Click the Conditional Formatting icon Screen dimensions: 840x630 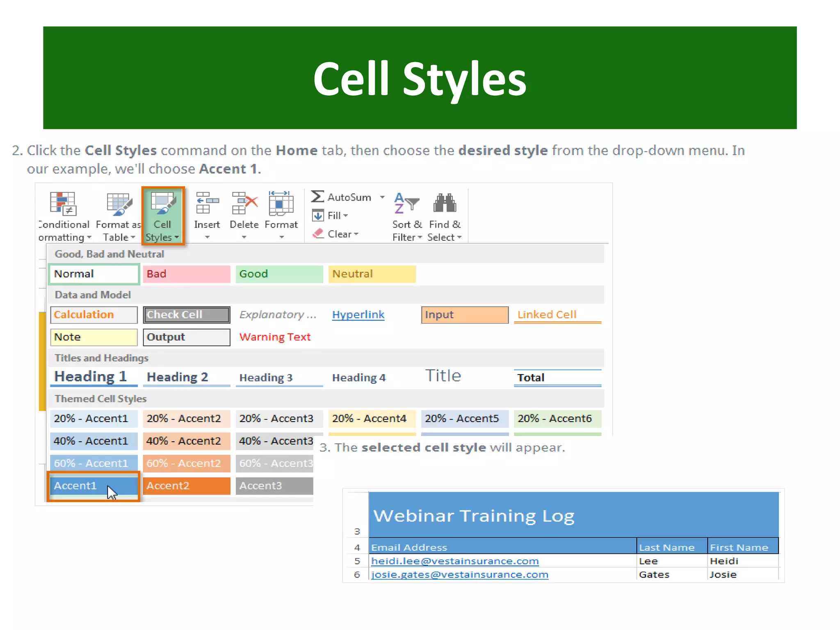(x=63, y=203)
